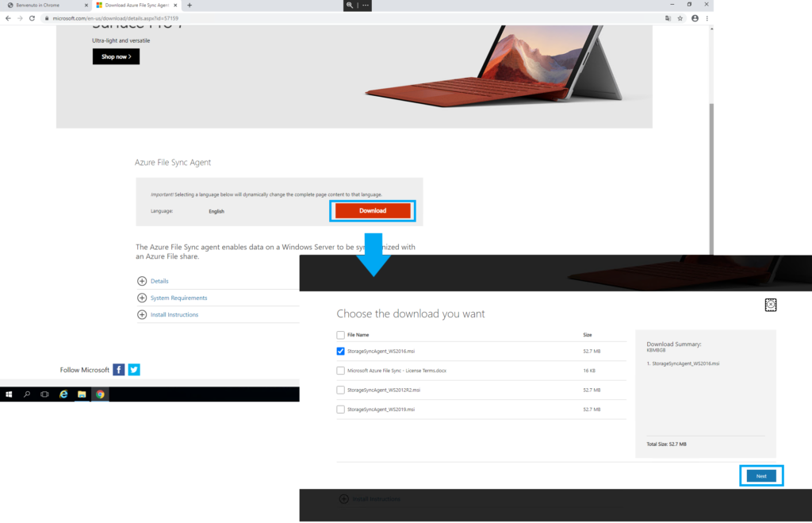The image size is (812, 523).
Task: Open the Windows Start menu
Action: click(9, 394)
